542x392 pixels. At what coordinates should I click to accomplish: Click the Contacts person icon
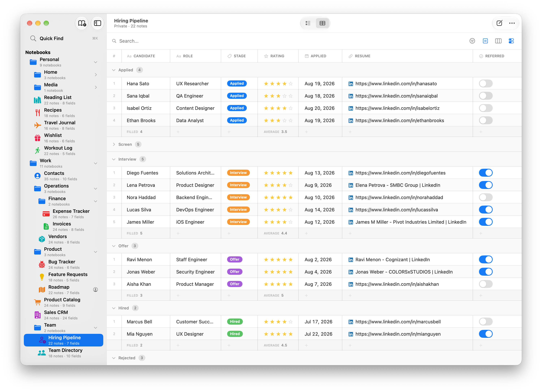38,176
